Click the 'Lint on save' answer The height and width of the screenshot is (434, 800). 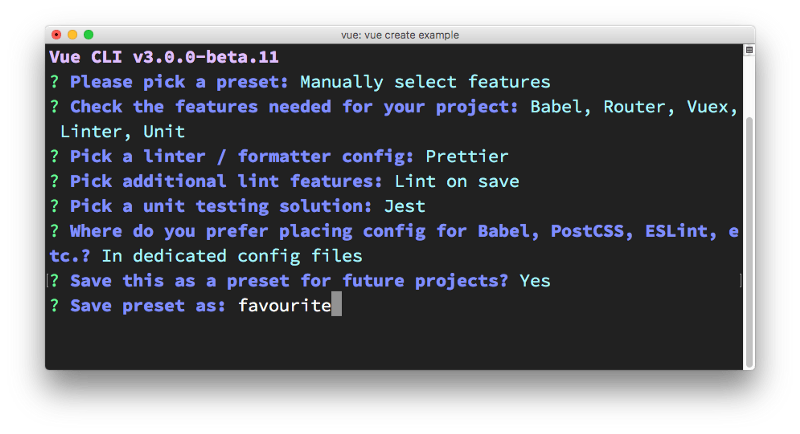(457, 181)
